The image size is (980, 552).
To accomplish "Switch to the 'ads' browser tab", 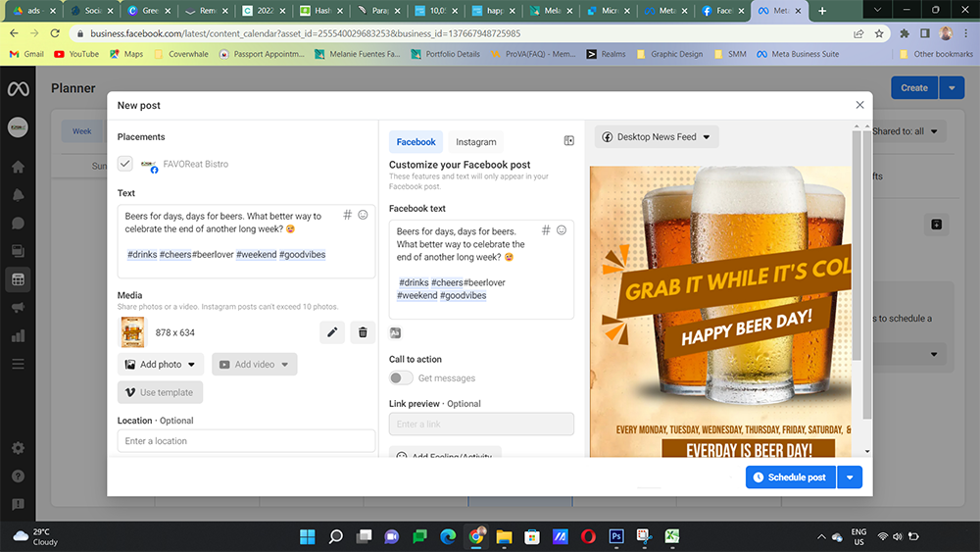I will click(x=33, y=11).
